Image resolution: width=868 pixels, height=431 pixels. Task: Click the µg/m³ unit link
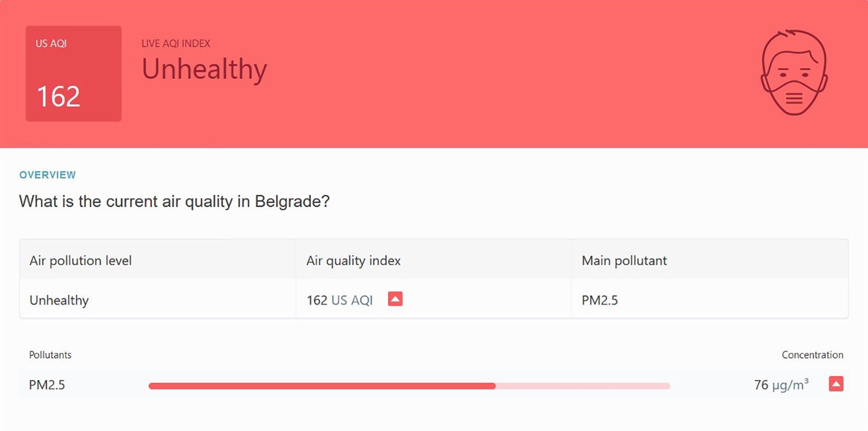tap(790, 385)
